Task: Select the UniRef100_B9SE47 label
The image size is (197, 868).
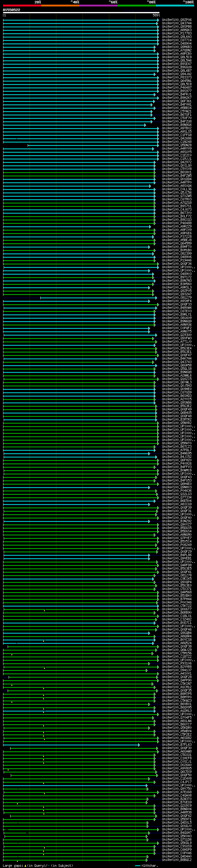Action: click(177, 64)
